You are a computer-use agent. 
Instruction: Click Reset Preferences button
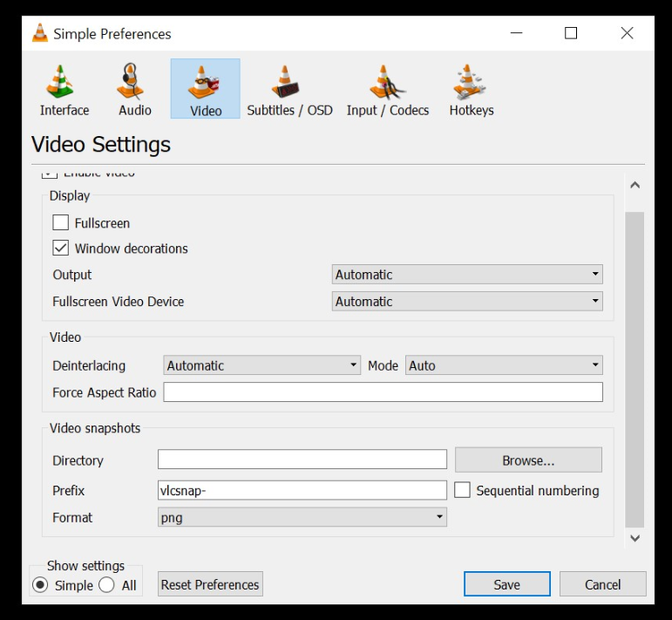(x=210, y=584)
